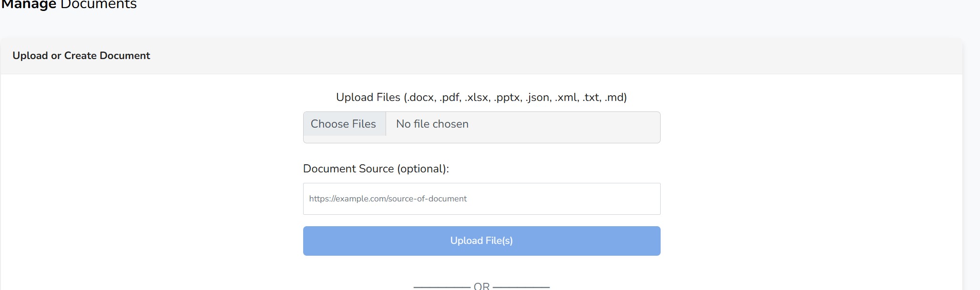The width and height of the screenshot is (980, 290).
Task: Click the divider line right of "OR"
Action: pyautogui.click(x=521, y=287)
